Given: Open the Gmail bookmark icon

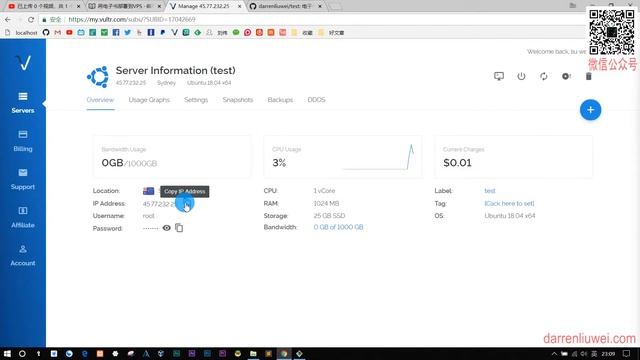Looking at the screenshot, I should click(58, 32).
